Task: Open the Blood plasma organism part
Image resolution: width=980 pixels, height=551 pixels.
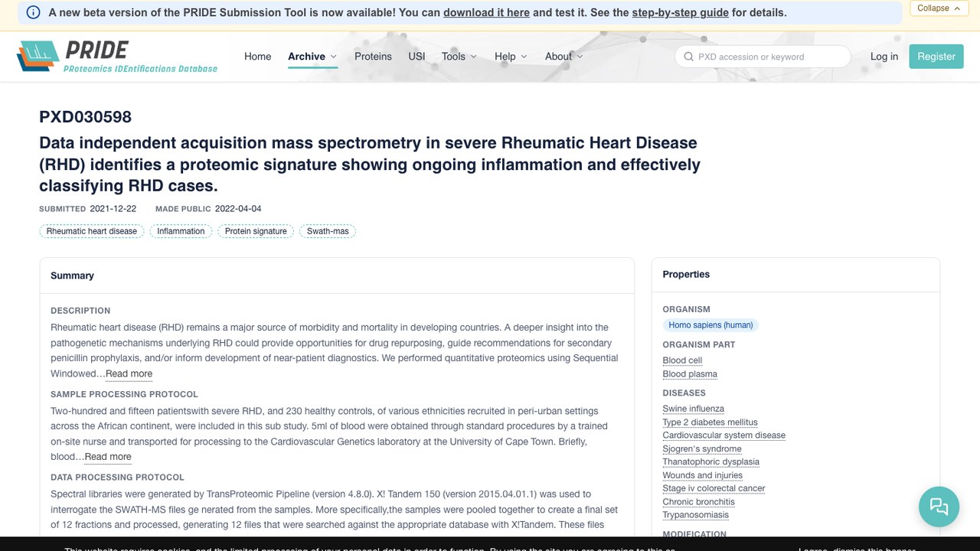Action: [x=690, y=374]
